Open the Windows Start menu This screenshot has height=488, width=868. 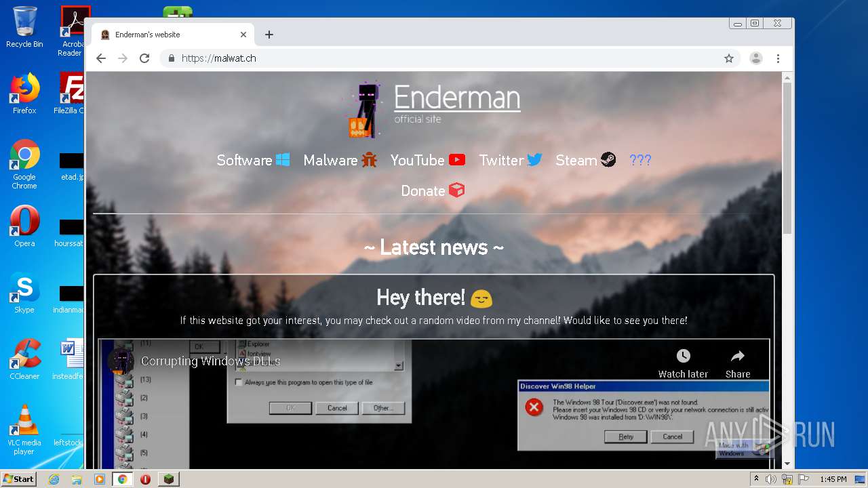pos(18,479)
